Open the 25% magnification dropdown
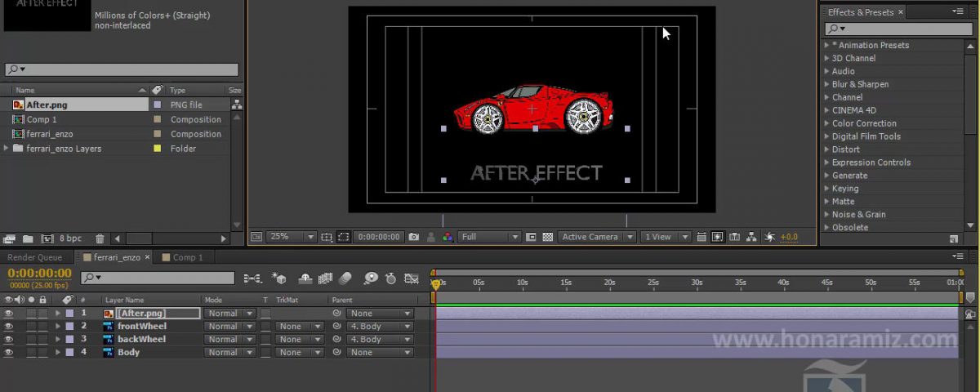The image size is (980, 392). click(x=292, y=237)
